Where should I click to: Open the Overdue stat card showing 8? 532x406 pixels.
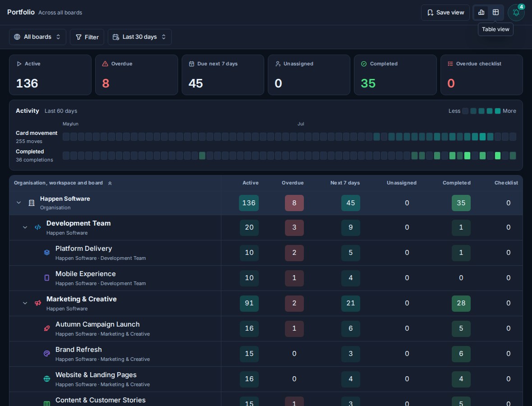tap(137, 75)
